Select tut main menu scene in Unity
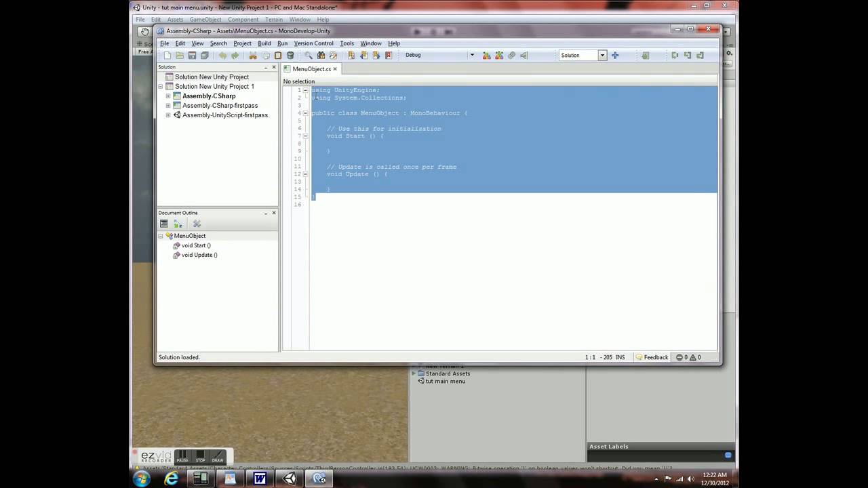Image resolution: width=868 pixels, height=488 pixels. [x=446, y=382]
